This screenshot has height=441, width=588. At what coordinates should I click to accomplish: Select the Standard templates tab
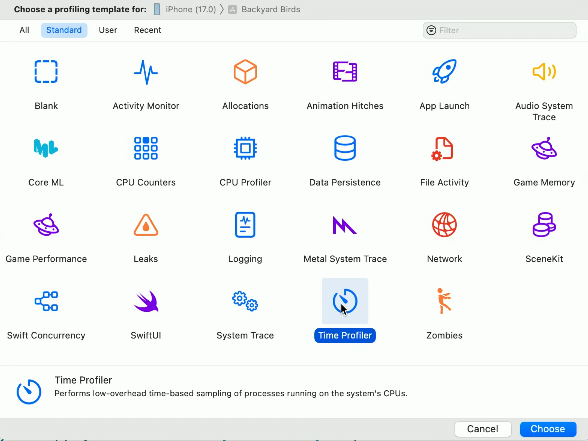[x=64, y=30]
